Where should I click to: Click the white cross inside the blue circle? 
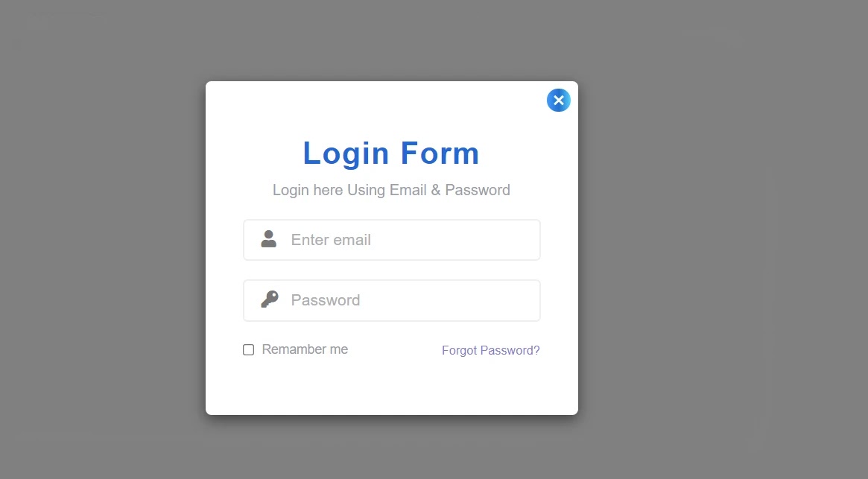559,101
